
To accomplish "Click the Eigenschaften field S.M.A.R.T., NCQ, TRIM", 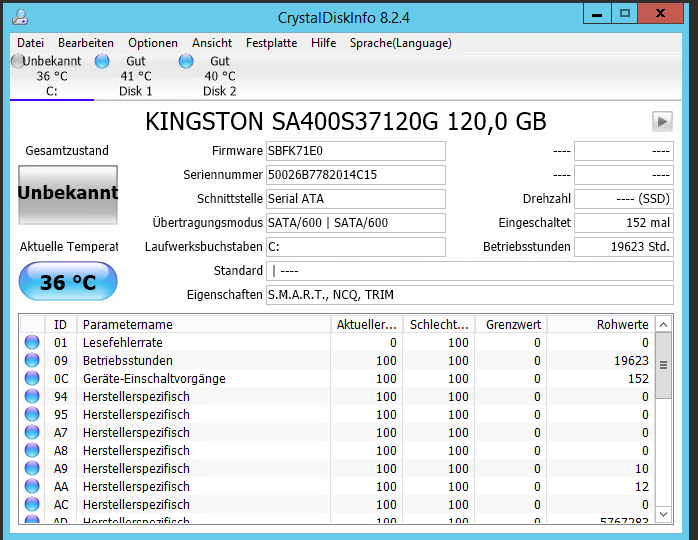I will [470, 295].
